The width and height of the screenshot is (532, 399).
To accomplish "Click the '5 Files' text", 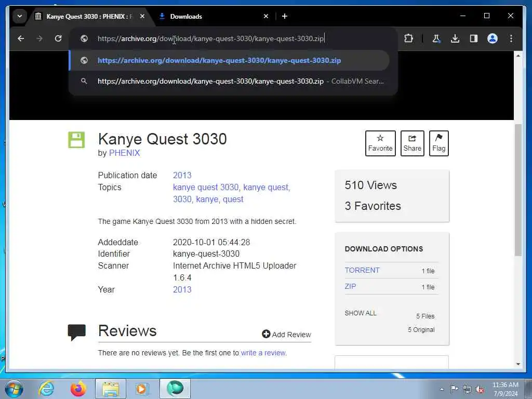I will point(425,316).
